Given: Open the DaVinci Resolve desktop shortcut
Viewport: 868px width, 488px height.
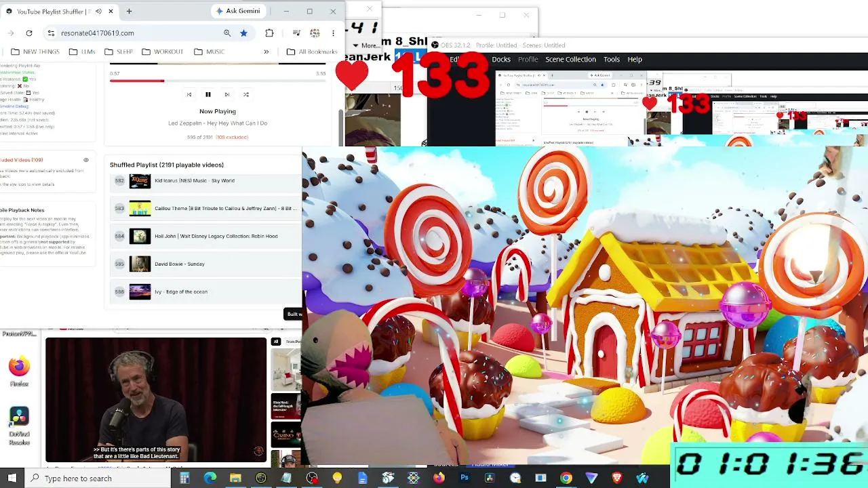Looking at the screenshot, I should tap(19, 426).
